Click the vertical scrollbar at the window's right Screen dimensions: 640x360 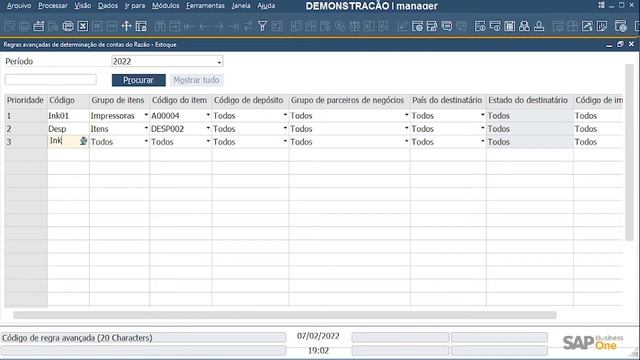[x=629, y=152]
